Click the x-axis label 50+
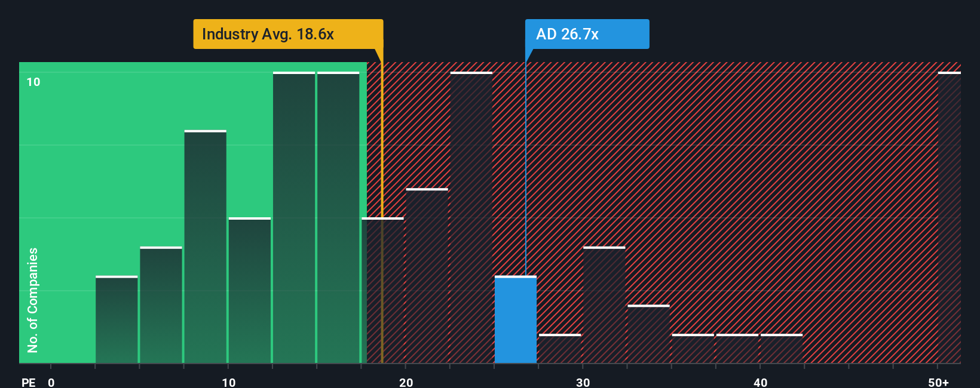This screenshot has height=388, width=980. pos(939,382)
